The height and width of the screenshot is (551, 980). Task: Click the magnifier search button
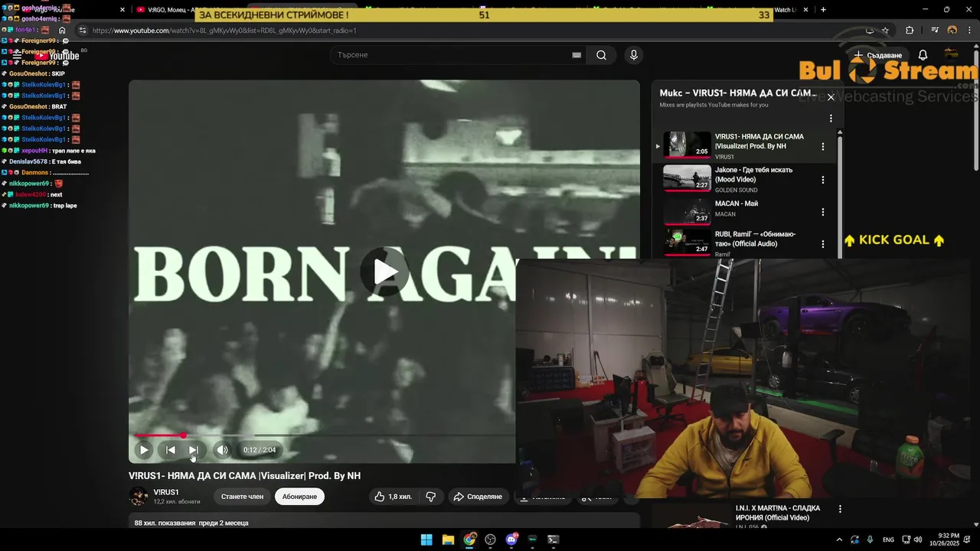click(x=602, y=55)
